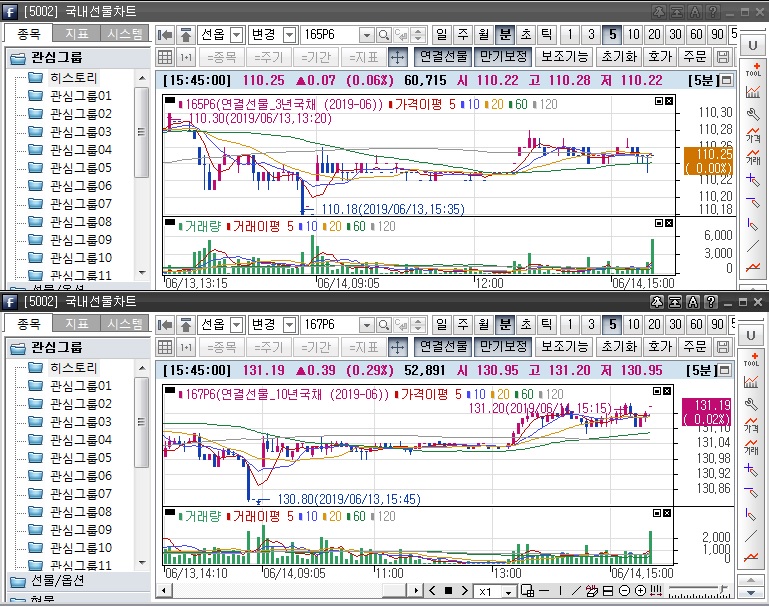Open the 165P6 symbol code dropdown
Viewport: 769px width, 607px height.
tap(365, 35)
